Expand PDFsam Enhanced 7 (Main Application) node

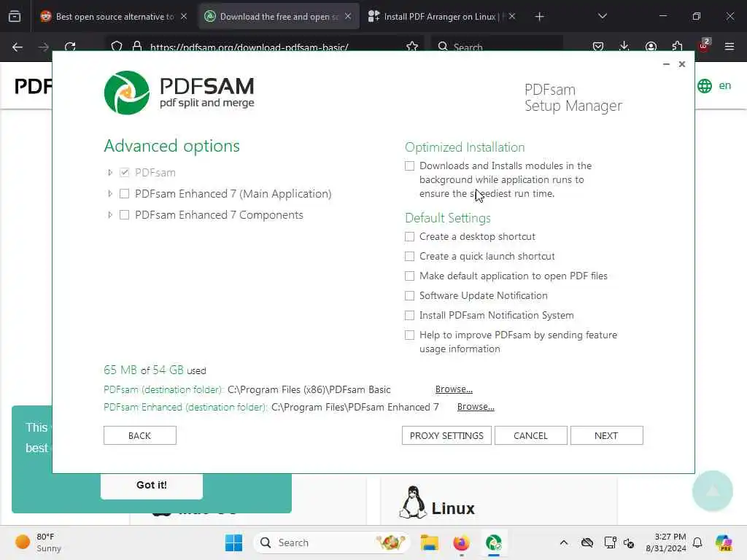[110, 193]
